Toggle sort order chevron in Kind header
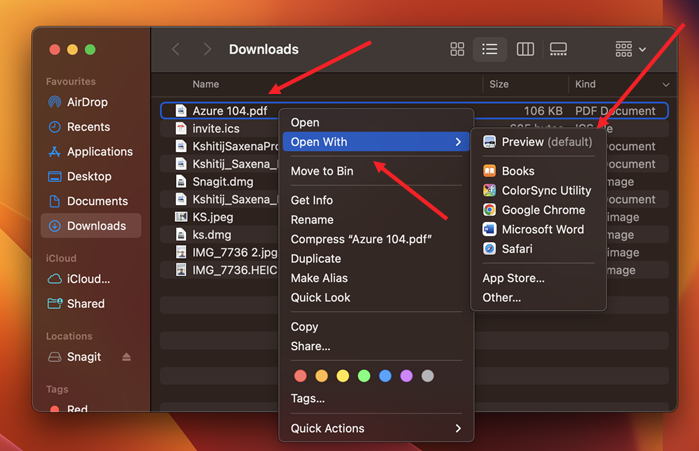This screenshot has height=451, width=699. pos(666,84)
